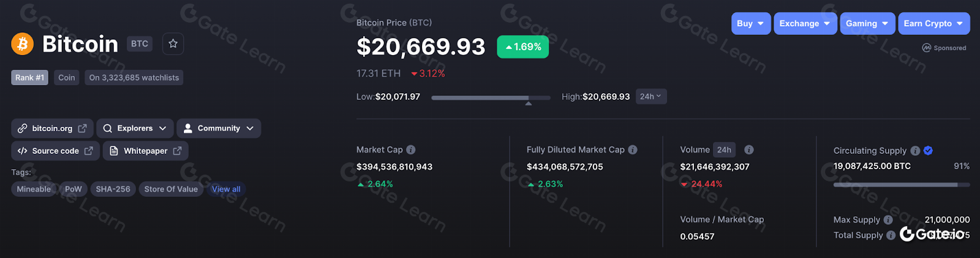Add Bitcoin to watchlist with star
Screen dimensions: 980x258
[x=173, y=44]
